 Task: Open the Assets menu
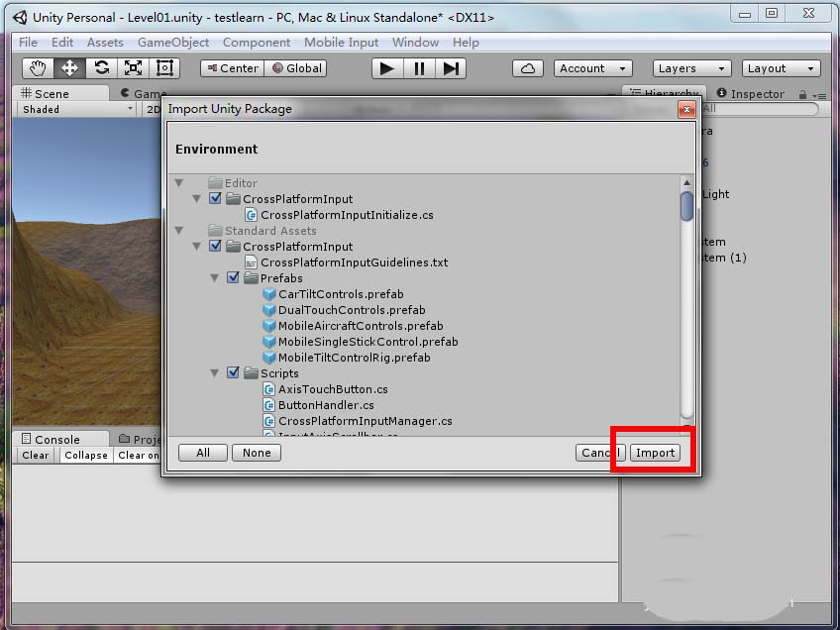click(x=105, y=43)
